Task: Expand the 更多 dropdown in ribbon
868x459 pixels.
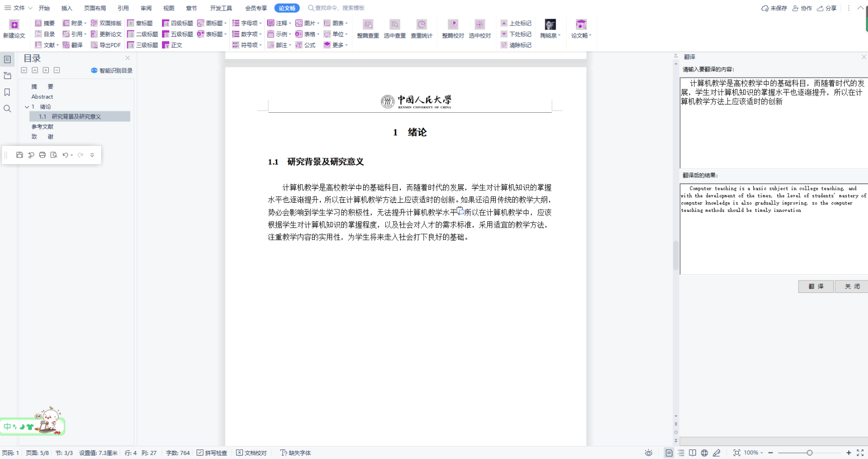Action: (x=335, y=45)
